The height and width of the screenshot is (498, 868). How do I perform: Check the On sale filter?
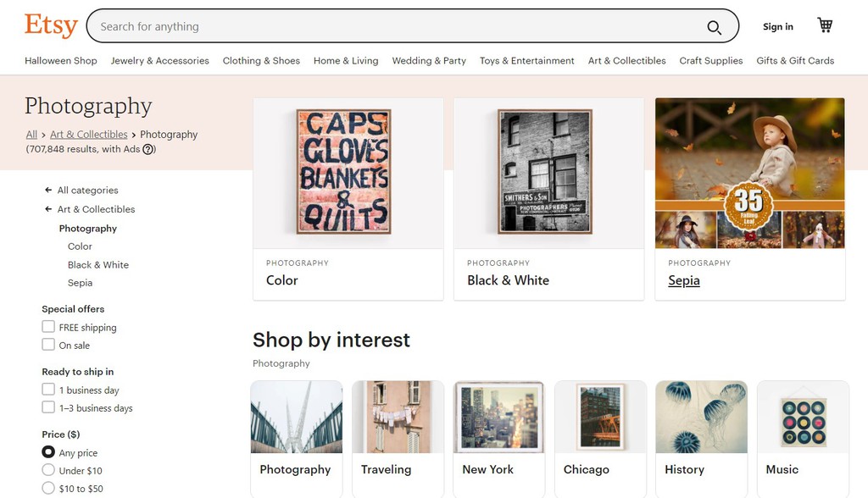[x=48, y=345]
